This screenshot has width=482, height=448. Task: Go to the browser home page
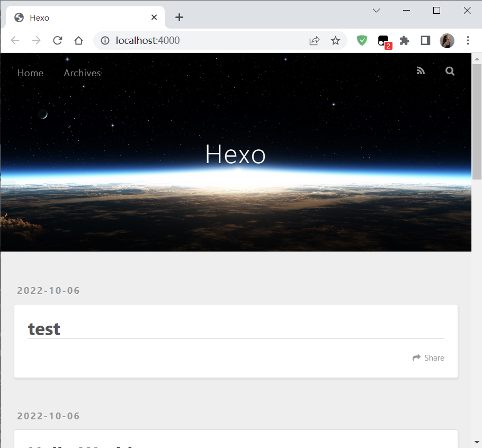pos(79,40)
